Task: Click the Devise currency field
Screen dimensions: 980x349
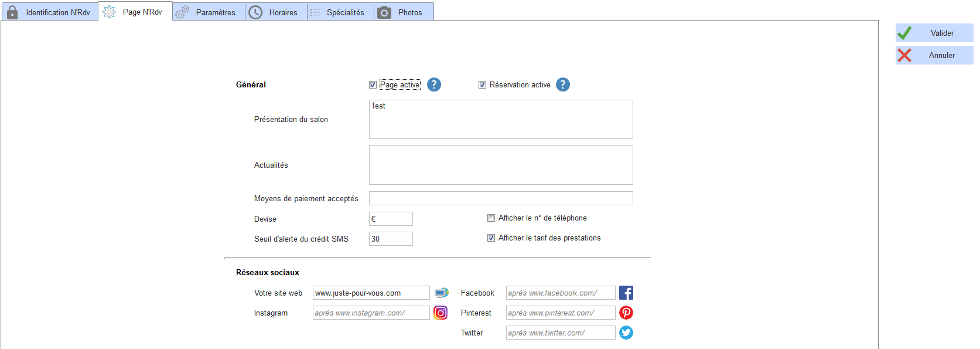Action: pos(391,219)
